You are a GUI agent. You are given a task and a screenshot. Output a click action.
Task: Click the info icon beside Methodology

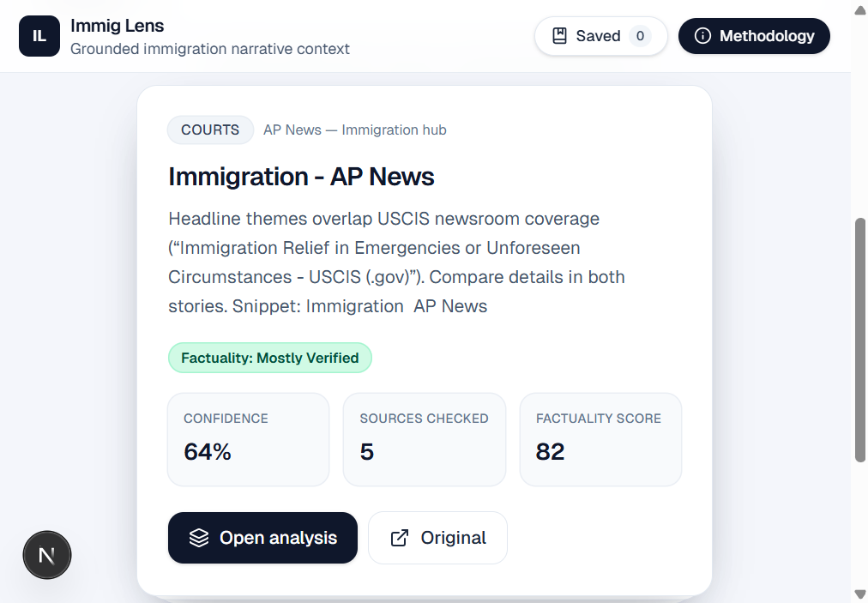[x=702, y=36]
